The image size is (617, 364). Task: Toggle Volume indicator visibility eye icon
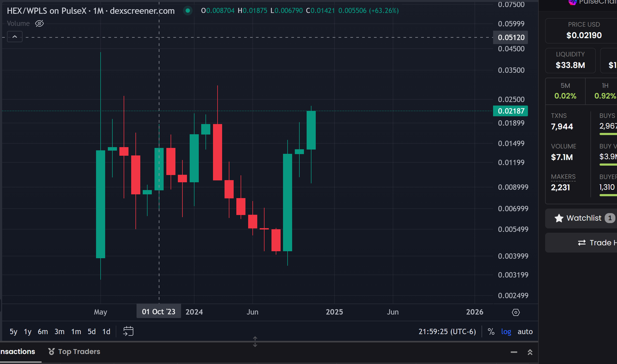40,24
